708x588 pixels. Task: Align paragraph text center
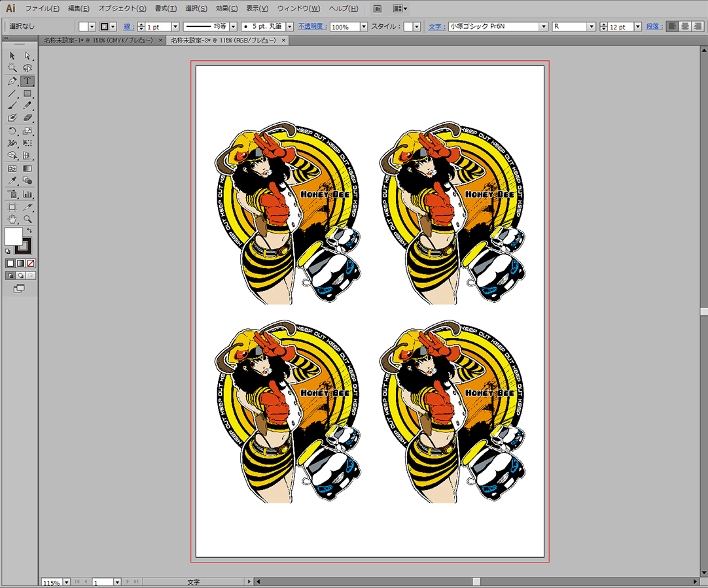click(x=685, y=27)
